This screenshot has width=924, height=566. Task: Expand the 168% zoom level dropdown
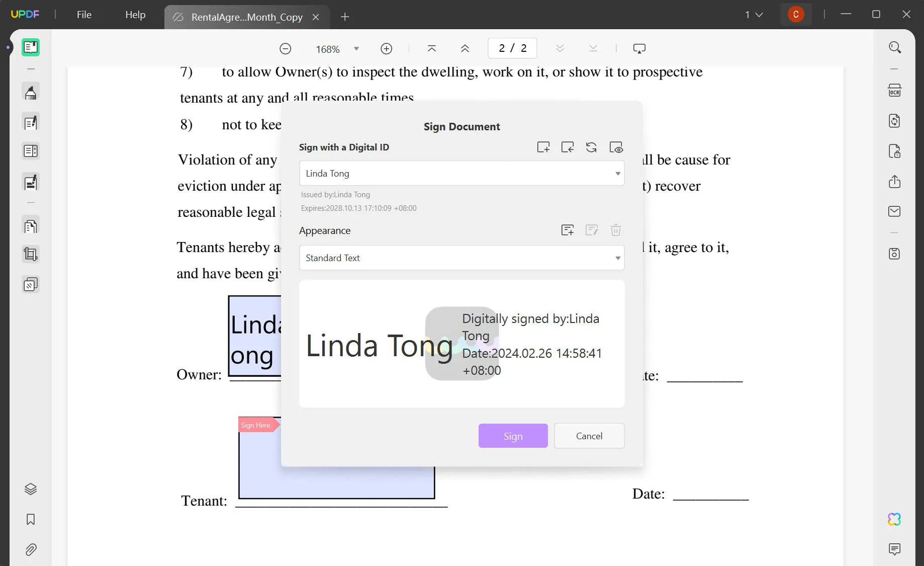(x=356, y=49)
